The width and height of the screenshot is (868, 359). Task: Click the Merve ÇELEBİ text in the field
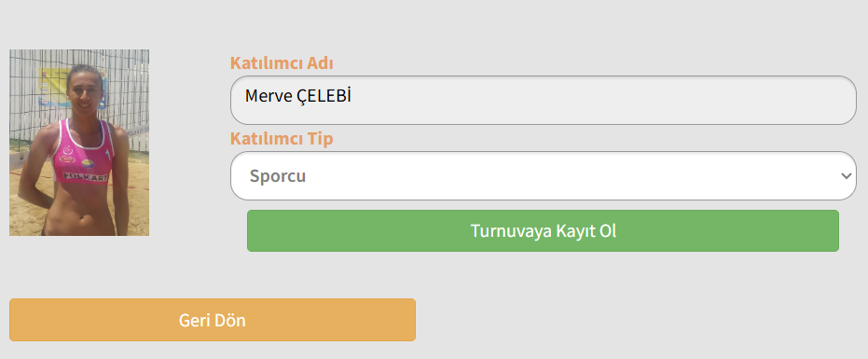pyautogui.click(x=298, y=96)
